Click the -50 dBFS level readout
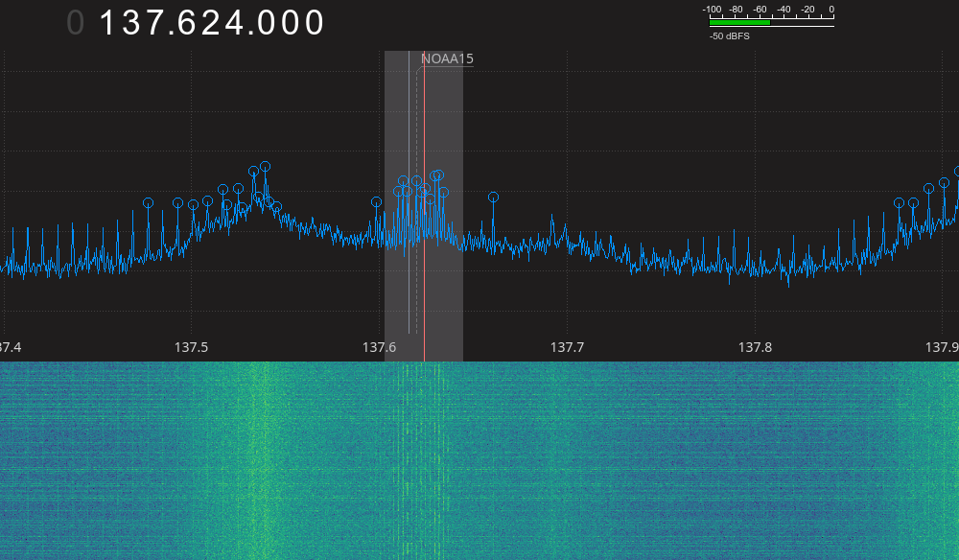The image size is (959, 560). (730, 35)
